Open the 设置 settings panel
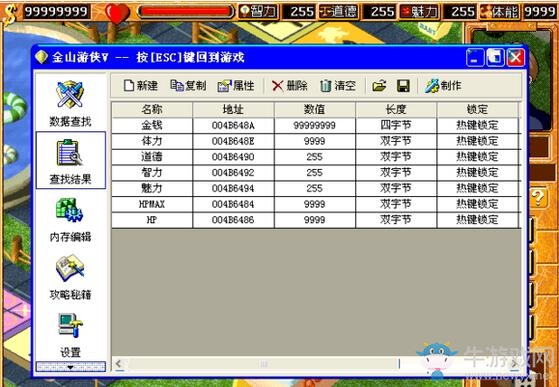 [x=70, y=335]
